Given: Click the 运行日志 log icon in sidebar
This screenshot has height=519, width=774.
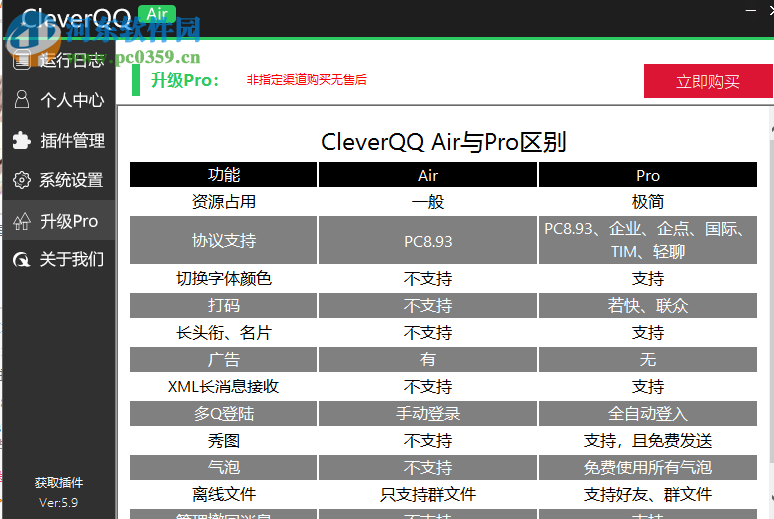Looking at the screenshot, I should point(22,60).
